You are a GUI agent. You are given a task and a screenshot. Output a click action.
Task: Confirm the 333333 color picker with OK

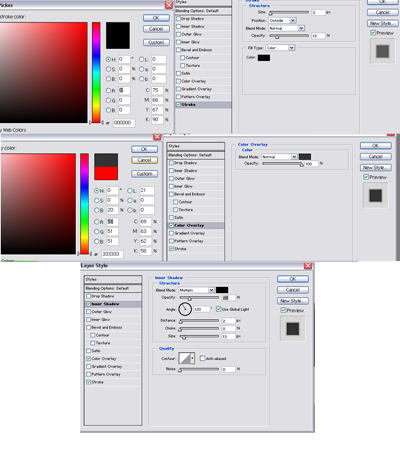[144, 149]
